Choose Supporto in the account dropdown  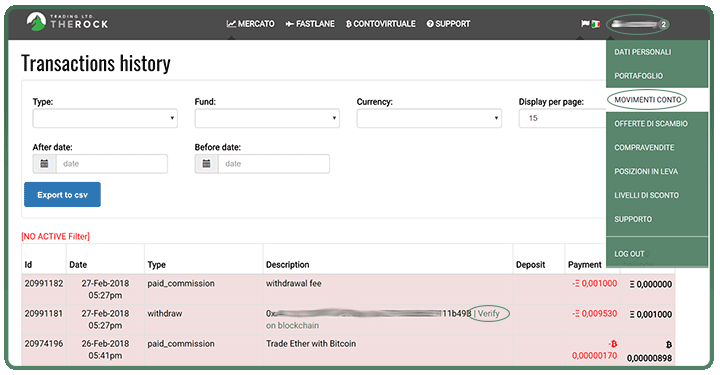[633, 219]
